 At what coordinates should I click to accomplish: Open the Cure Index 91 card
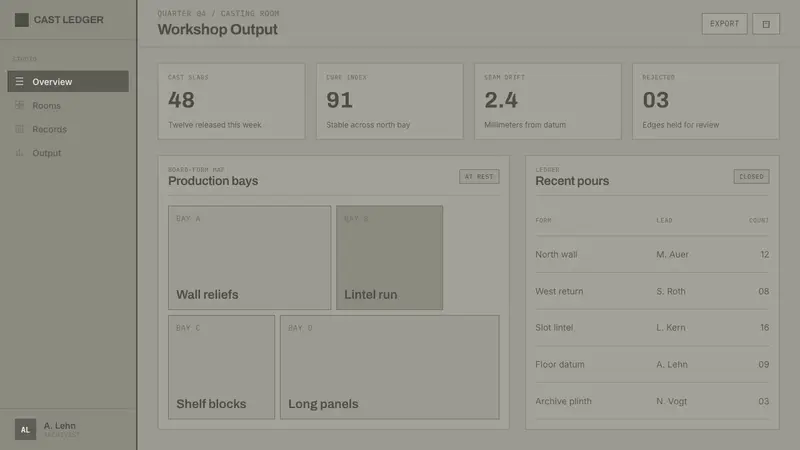tap(390, 101)
